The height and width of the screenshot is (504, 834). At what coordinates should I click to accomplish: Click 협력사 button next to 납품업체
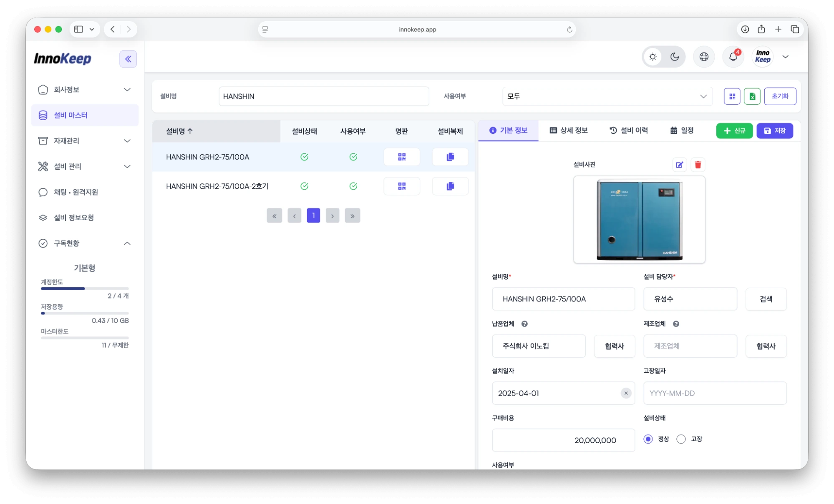point(615,346)
